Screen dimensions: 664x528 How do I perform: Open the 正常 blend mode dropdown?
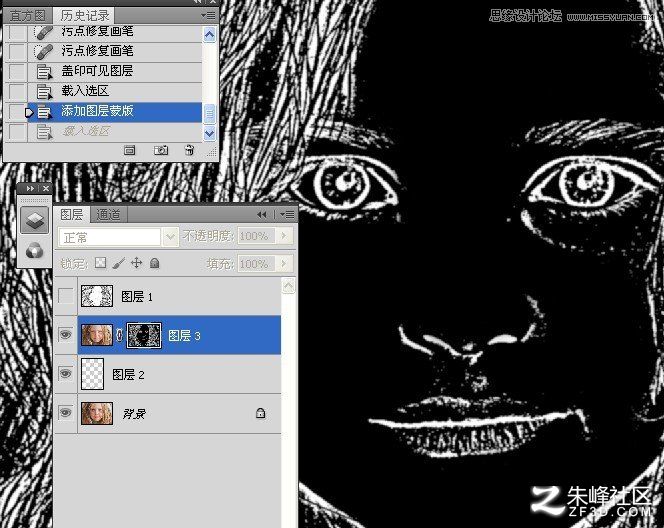click(170, 237)
